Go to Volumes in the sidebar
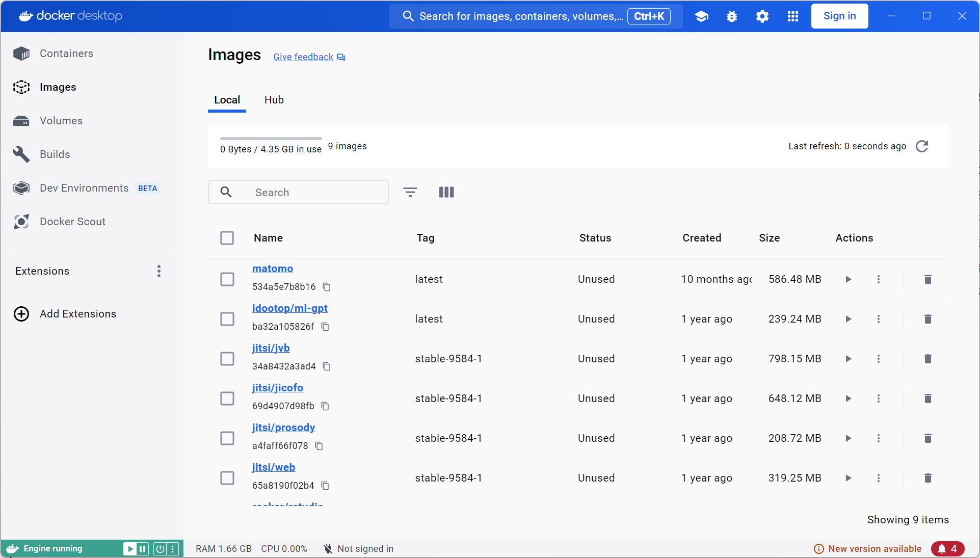980x558 pixels. pos(61,121)
